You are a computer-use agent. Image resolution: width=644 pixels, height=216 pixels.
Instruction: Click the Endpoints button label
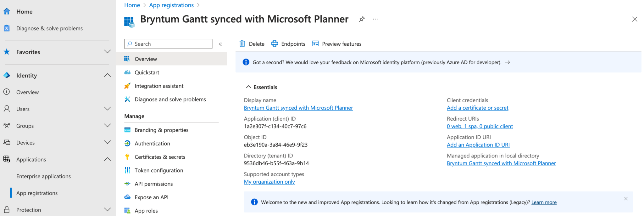click(293, 44)
